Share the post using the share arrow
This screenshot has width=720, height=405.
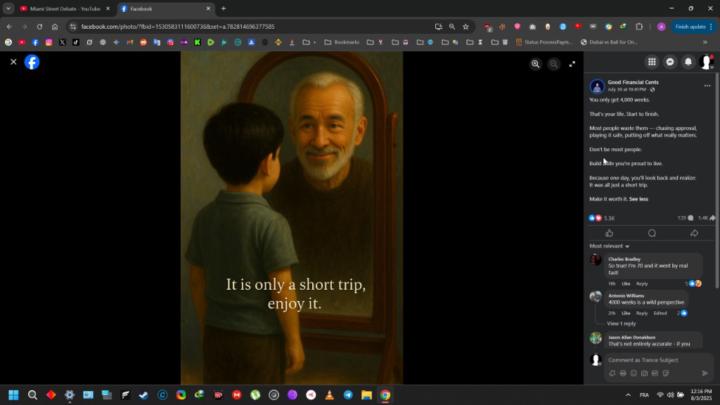point(694,233)
